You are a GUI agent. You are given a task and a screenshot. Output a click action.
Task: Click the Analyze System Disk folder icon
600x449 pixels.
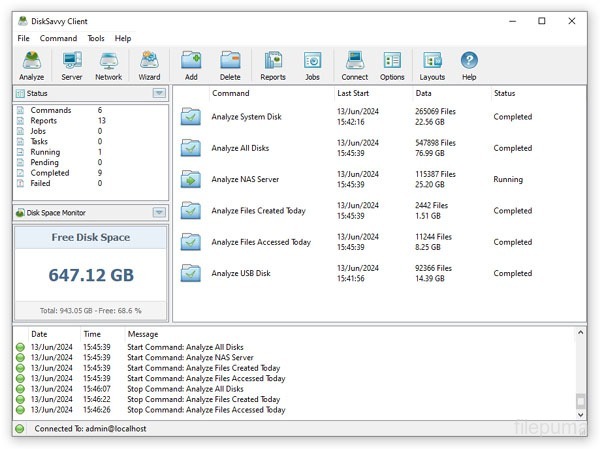click(191, 117)
